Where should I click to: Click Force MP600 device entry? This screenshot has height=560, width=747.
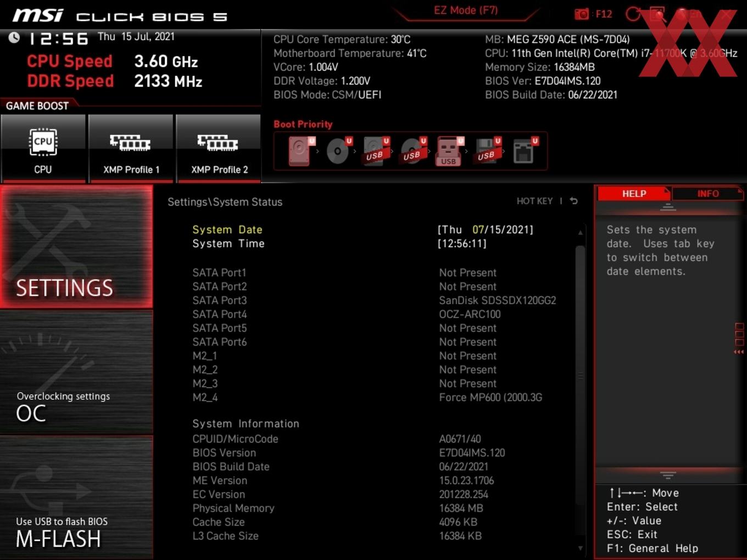490,397
